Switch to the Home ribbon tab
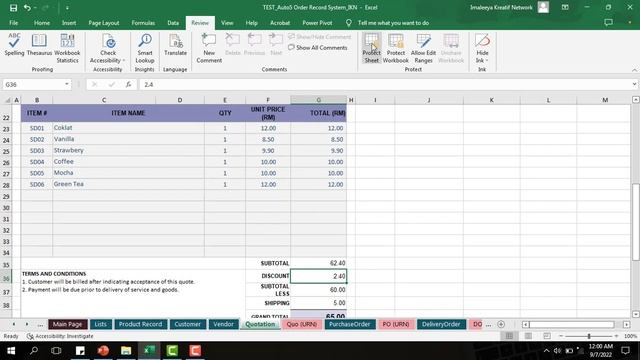The image size is (640, 360). [42, 23]
